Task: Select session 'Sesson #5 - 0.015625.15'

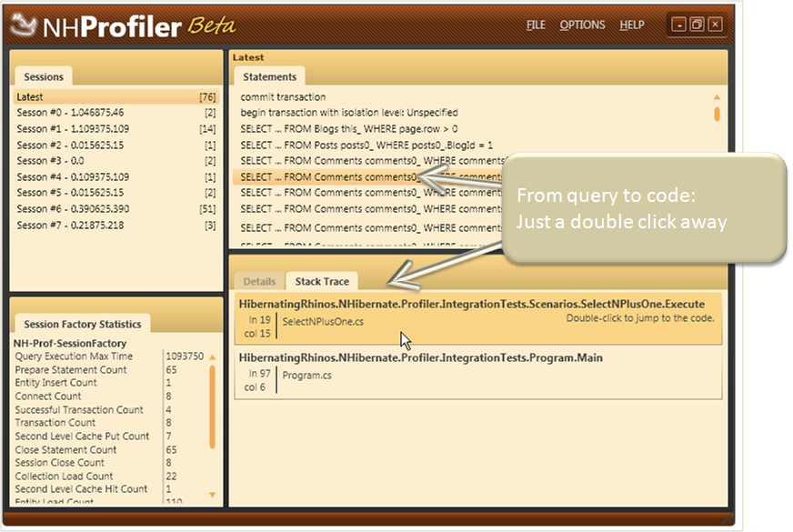Action: [x=116, y=193]
